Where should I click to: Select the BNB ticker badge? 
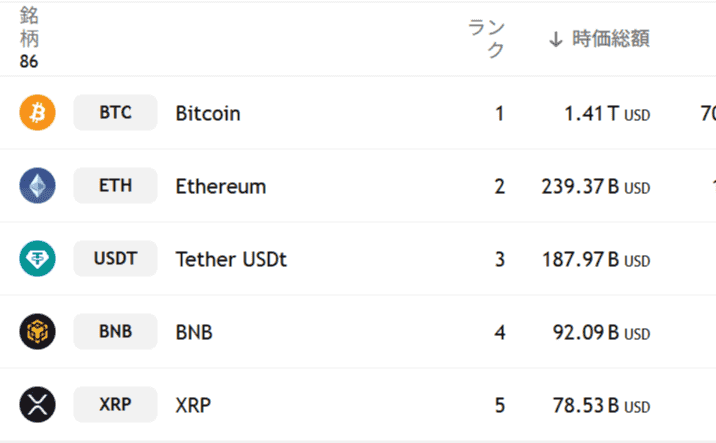116,332
